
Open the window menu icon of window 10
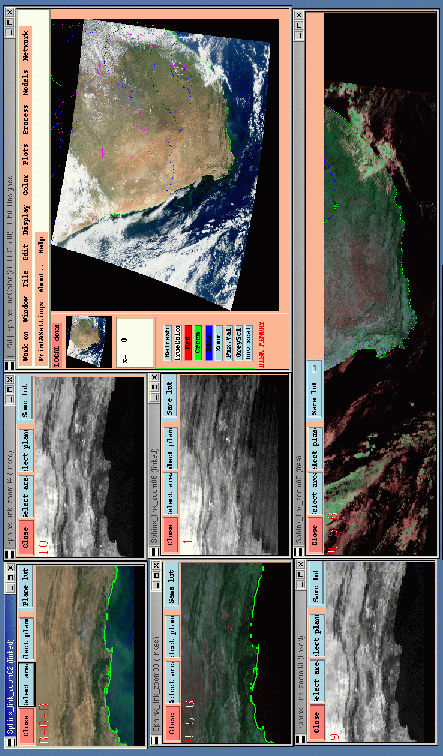[x=10, y=555]
